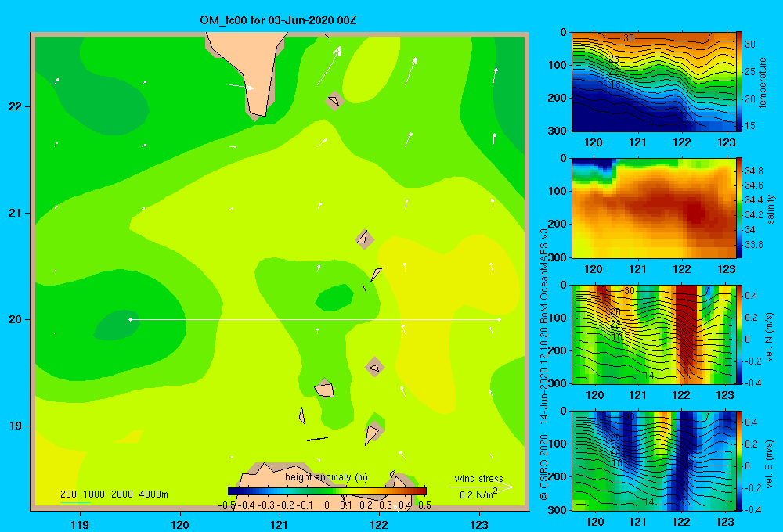
Task: Click the '200' depth contour legend entry
Action: click(68, 494)
